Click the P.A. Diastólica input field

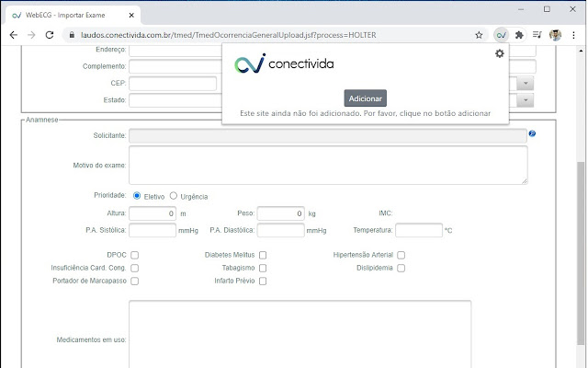coord(280,230)
